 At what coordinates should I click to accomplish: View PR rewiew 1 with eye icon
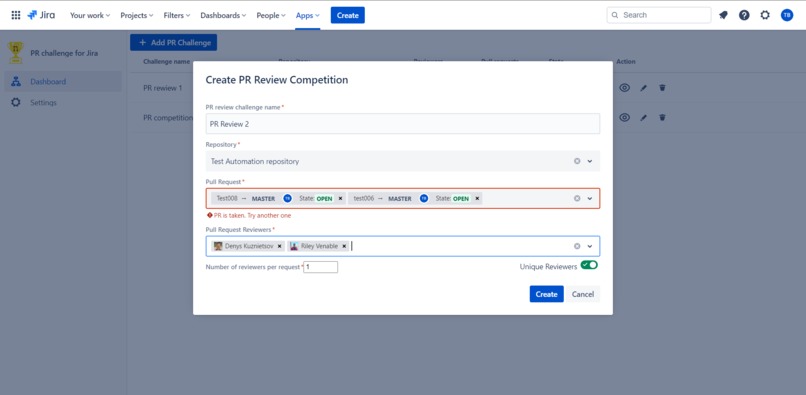(x=624, y=88)
